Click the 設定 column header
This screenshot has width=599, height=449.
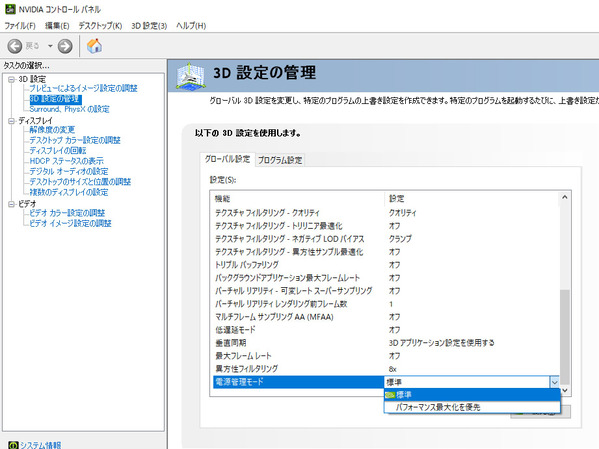[x=397, y=199]
